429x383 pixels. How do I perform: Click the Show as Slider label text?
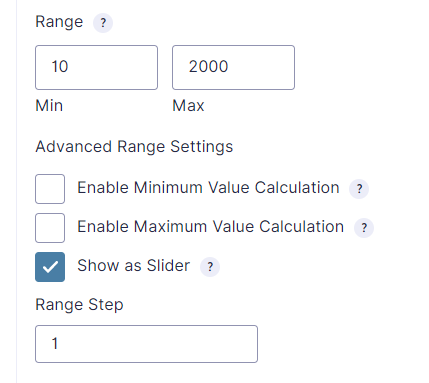point(134,266)
